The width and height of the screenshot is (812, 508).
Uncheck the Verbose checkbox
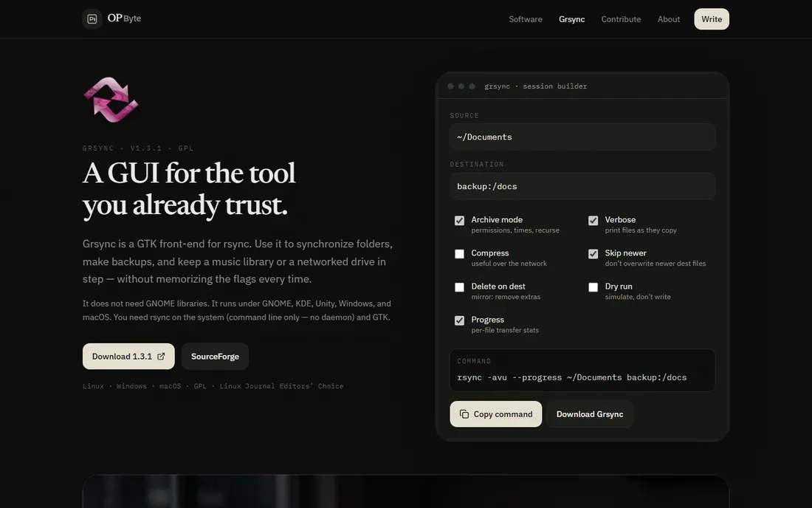[593, 221]
